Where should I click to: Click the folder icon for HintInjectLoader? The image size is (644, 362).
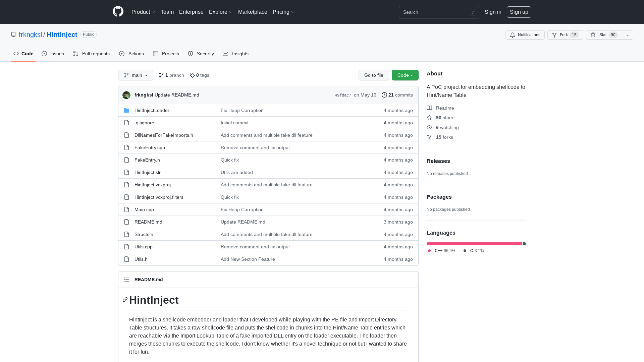click(x=126, y=110)
